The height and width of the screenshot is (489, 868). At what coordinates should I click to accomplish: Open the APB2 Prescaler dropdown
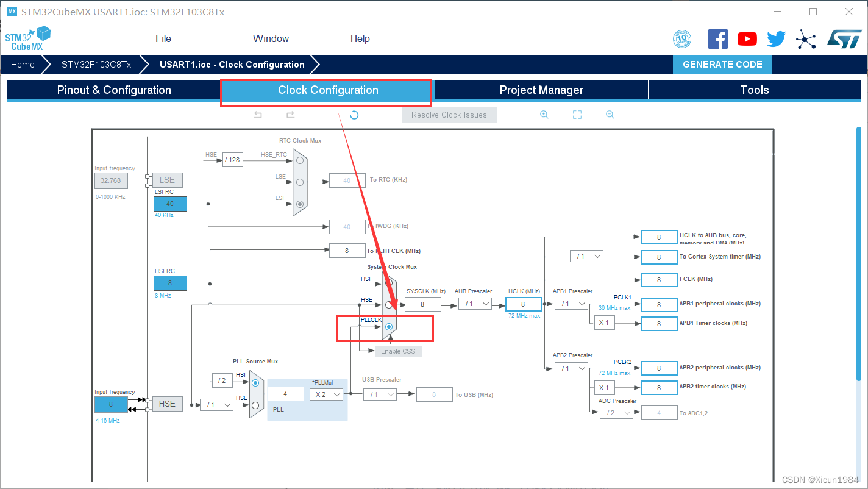[x=571, y=368]
